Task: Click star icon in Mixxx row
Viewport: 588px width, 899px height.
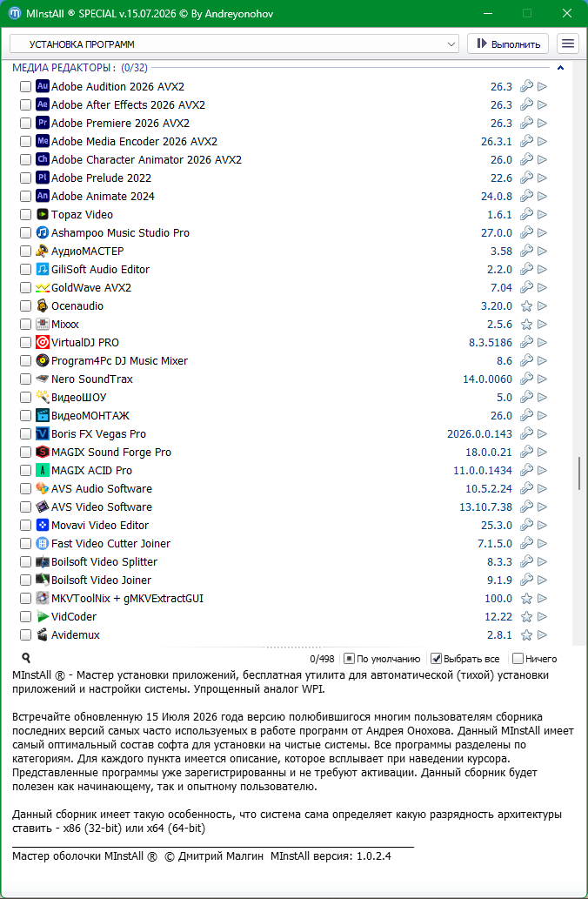Action: pyautogui.click(x=526, y=325)
